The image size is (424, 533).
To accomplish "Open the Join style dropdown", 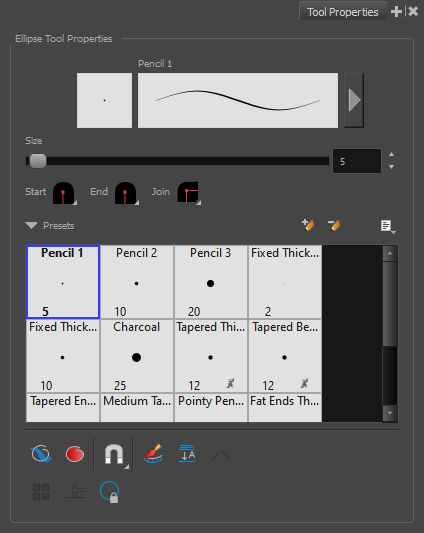I will pos(189,193).
